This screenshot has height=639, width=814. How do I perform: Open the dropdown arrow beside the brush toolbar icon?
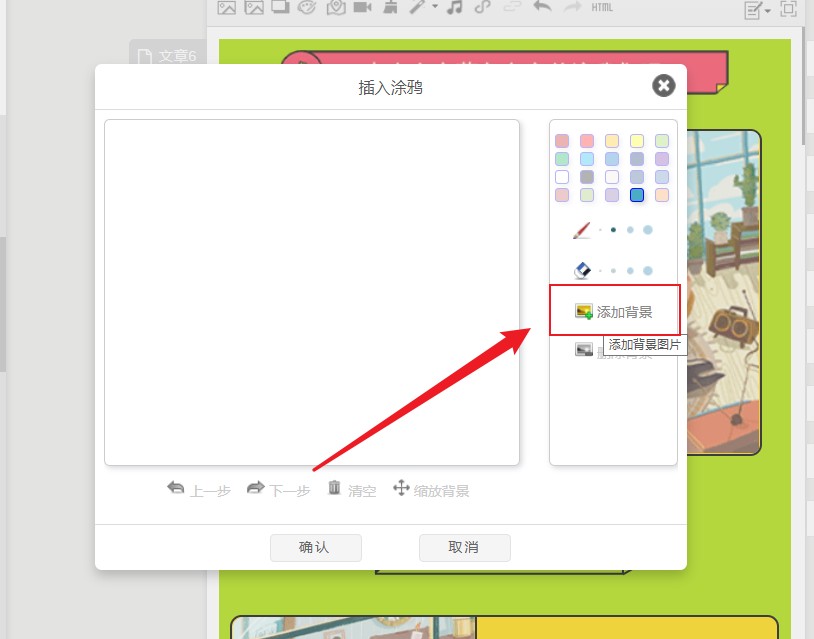[x=435, y=8]
